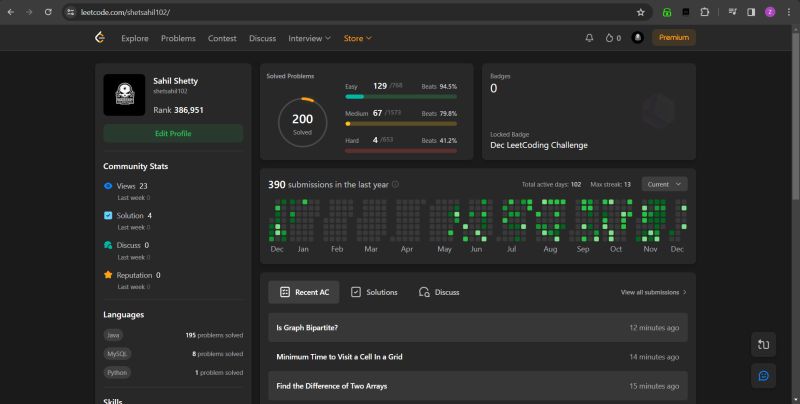Switch to the Discuss tab in submissions panel
The width and height of the screenshot is (800, 404).
click(439, 292)
